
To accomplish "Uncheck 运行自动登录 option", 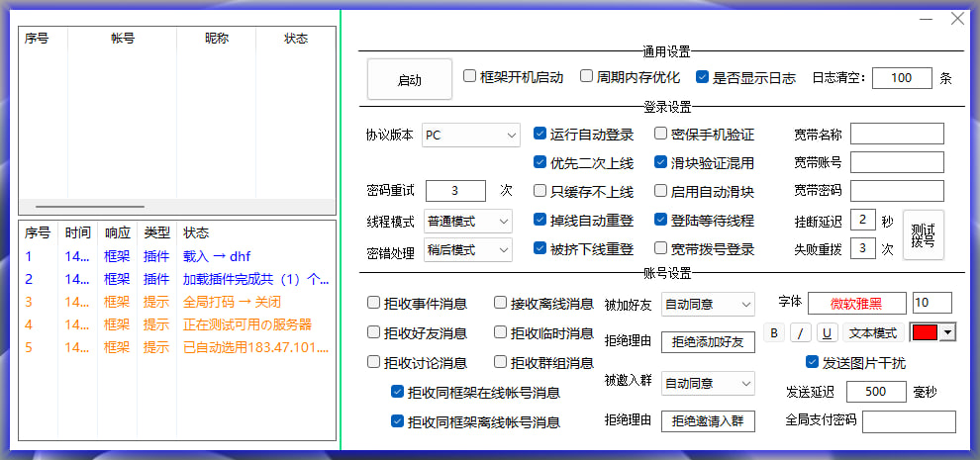I will click(540, 134).
